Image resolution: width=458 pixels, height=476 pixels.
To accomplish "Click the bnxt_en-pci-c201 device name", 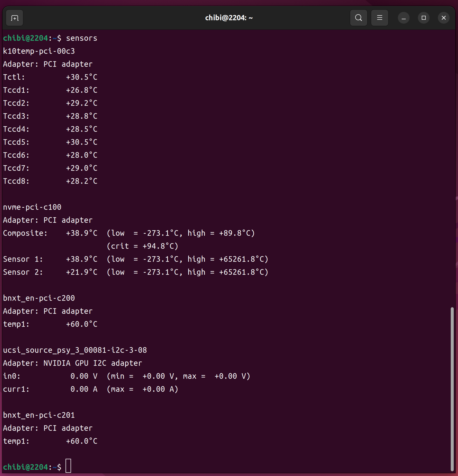I will point(39,415).
